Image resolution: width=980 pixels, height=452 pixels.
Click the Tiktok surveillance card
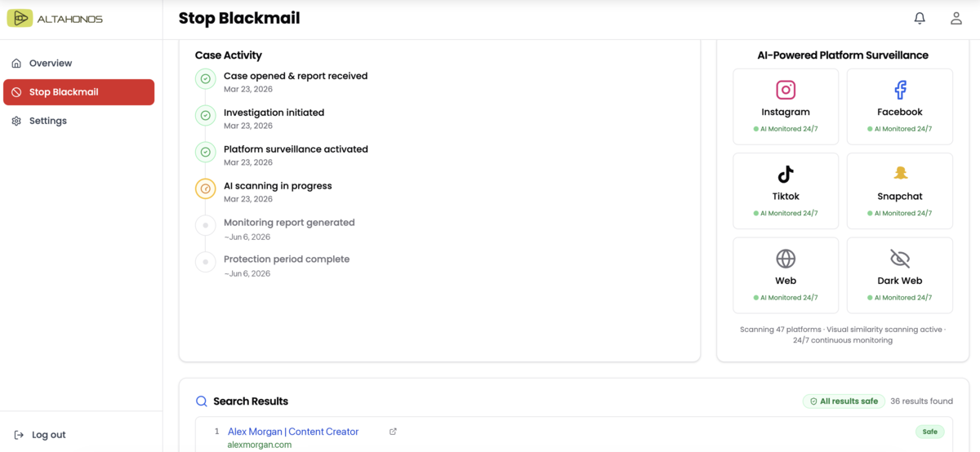click(x=786, y=190)
